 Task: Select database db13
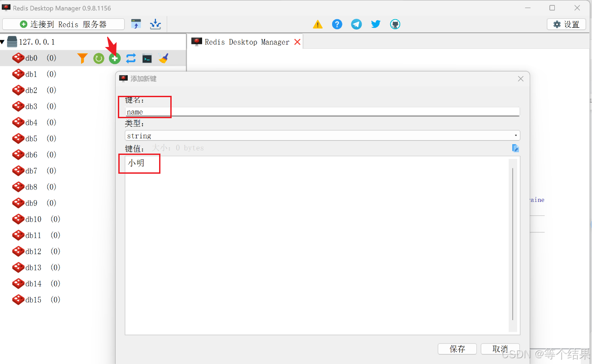36,268
